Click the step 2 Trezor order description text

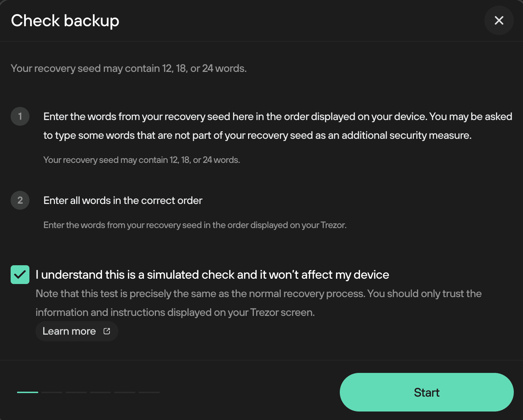click(195, 225)
